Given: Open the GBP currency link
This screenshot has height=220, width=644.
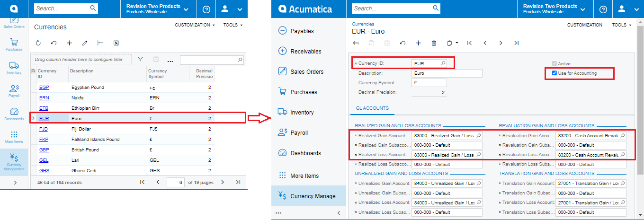Looking at the screenshot, I should coord(44,150).
